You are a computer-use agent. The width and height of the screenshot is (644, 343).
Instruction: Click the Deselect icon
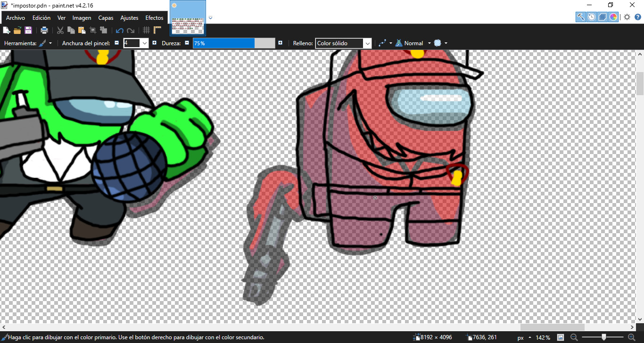pos(103,30)
